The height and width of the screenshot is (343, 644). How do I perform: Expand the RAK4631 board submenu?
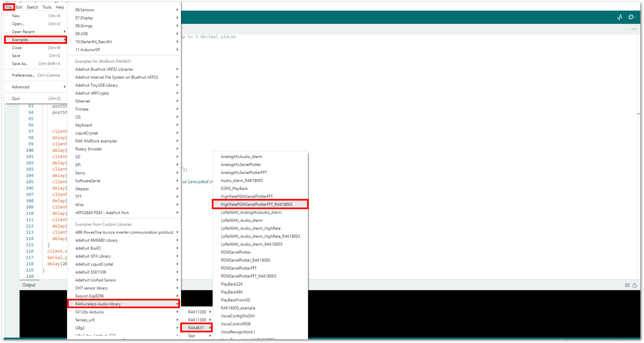(x=197, y=328)
